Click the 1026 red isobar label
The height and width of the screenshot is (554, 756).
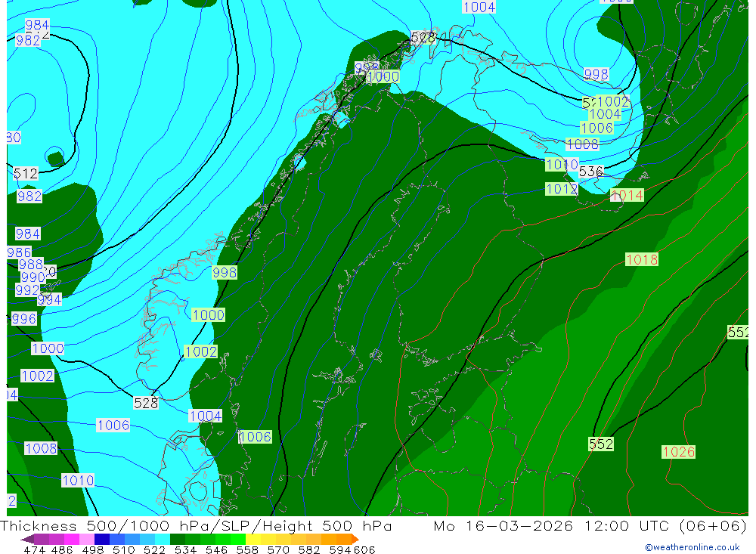(678, 452)
